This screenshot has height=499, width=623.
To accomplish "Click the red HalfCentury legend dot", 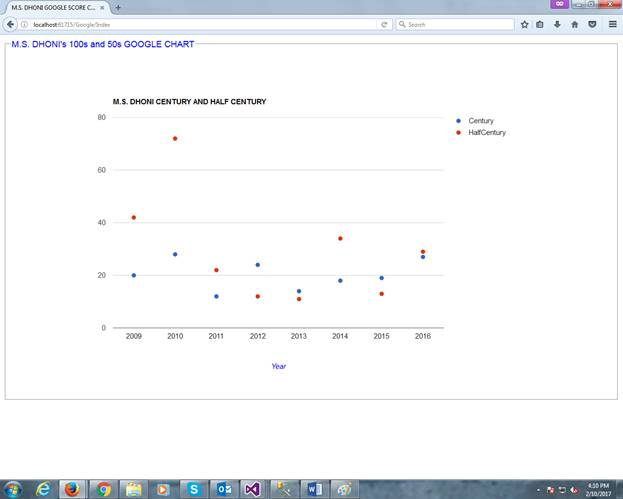I will coord(459,133).
